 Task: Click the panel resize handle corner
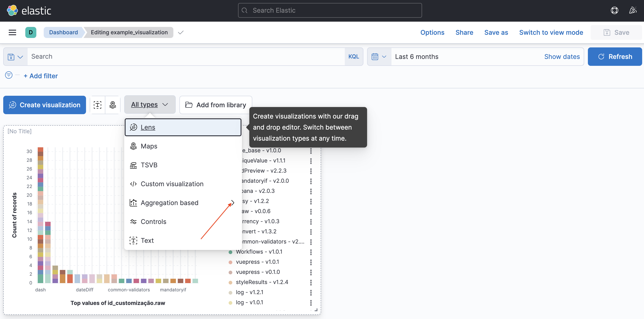pos(316,310)
